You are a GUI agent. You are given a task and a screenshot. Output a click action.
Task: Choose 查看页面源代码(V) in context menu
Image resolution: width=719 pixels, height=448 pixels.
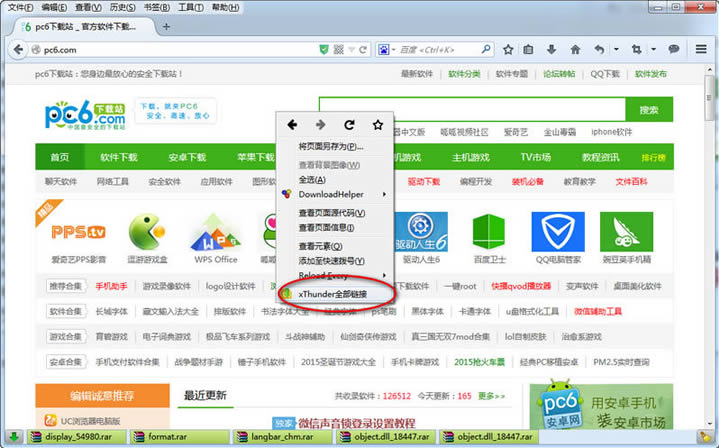tap(335, 213)
